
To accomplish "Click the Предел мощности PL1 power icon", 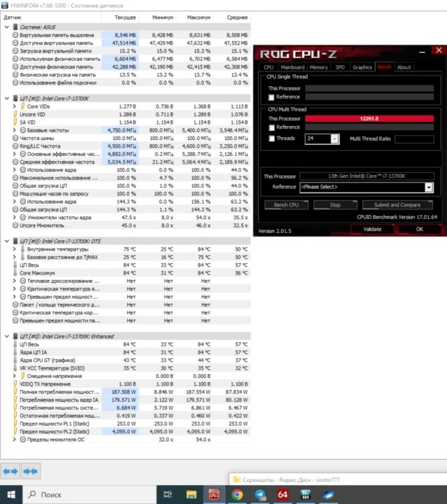I will [x=15, y=423].
